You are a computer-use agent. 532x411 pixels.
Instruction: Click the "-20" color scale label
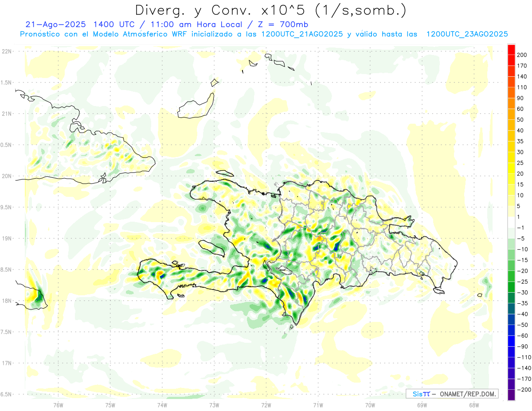tap(524, 271)
